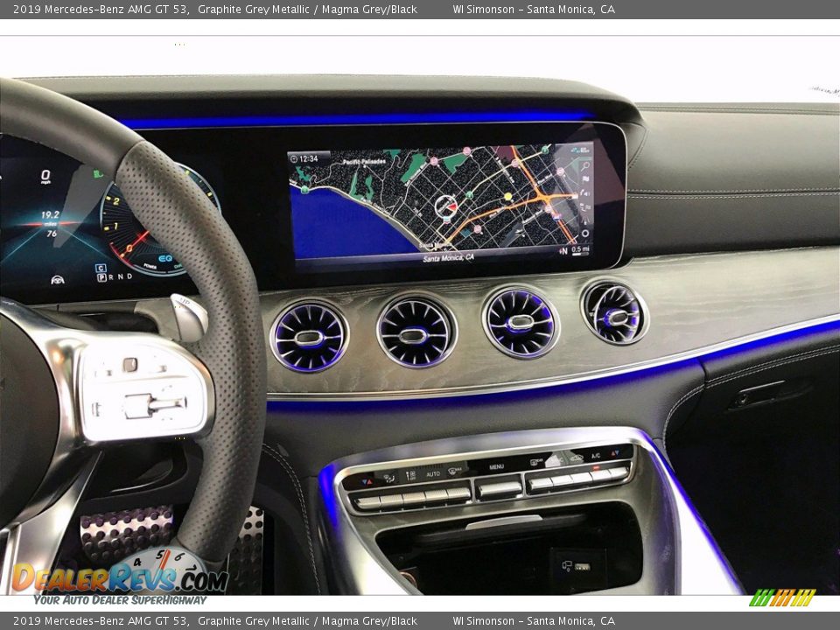This screenshot has height=630, width=840.
Task: Tap the Pacific Palisades map label
Action: (364, 162)
